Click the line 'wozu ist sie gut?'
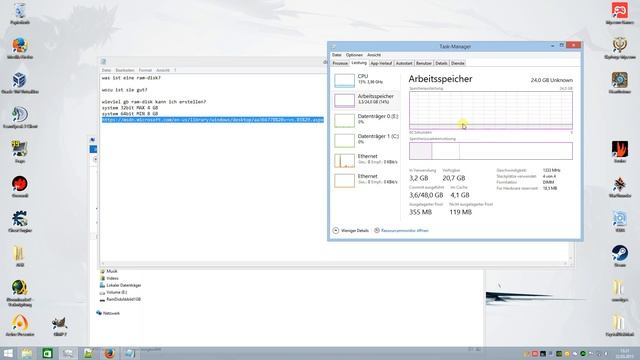The image size is (640, 360). pos(124,90)
